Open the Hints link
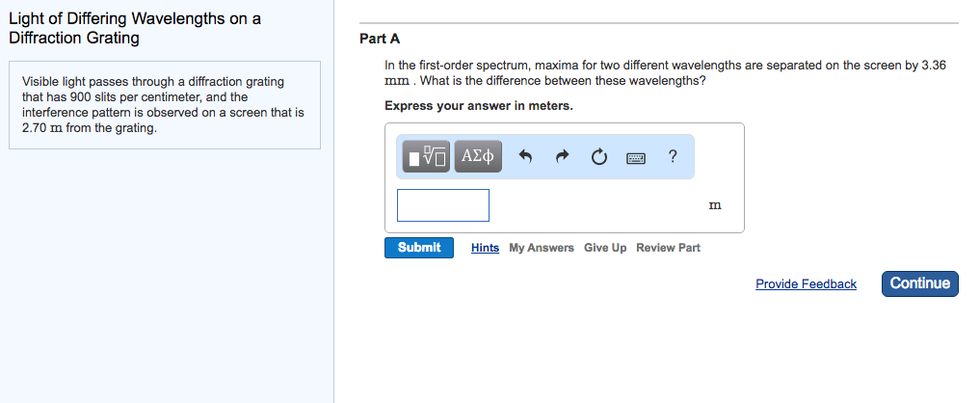The width and height of the screenshot is (980, 403). click(x=485, y=248)
